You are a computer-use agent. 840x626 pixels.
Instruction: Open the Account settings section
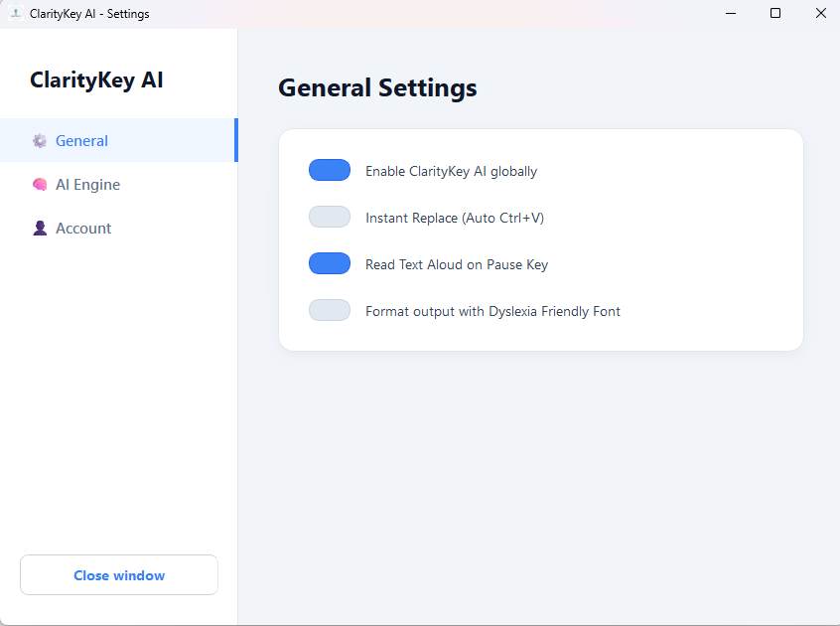click(x=84, y=228)
